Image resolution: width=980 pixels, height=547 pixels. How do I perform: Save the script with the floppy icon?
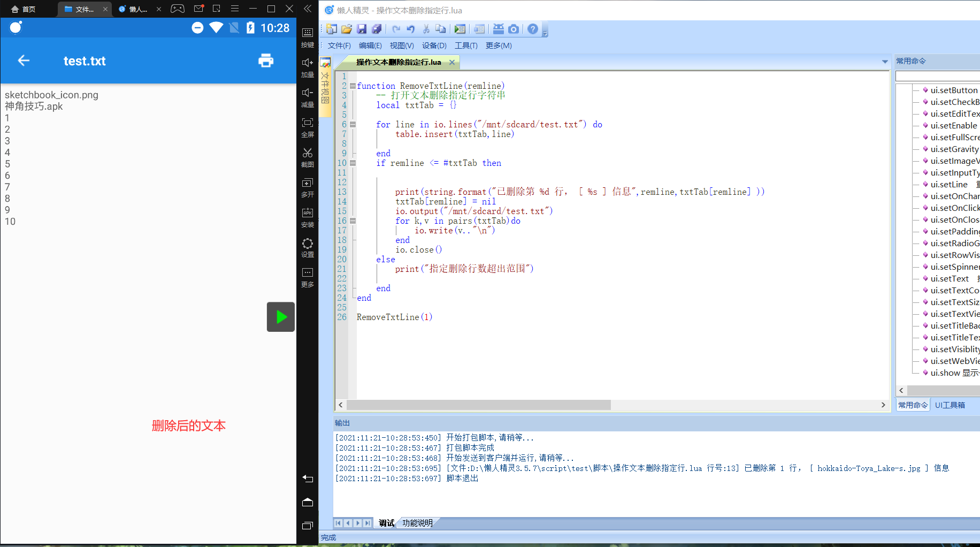coord(362,29)
